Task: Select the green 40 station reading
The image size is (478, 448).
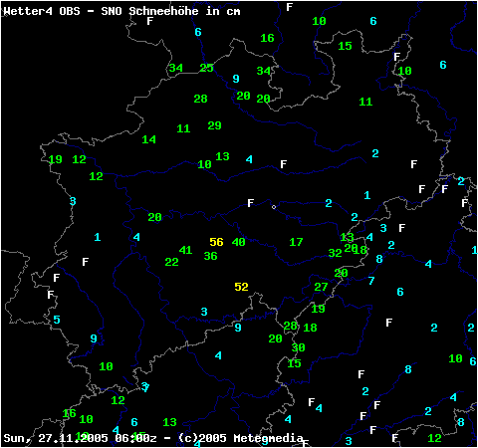Action: pos(239,242)
